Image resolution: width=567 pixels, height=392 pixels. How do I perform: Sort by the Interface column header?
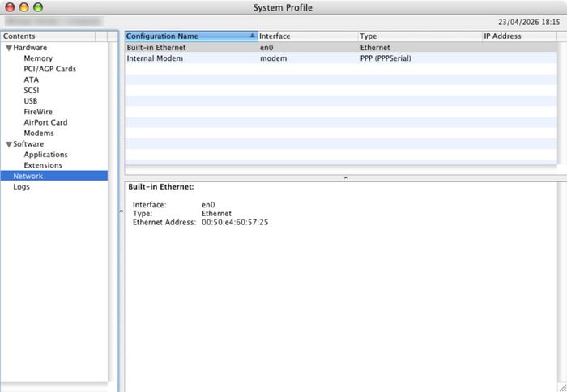click(x=308, y=36)
